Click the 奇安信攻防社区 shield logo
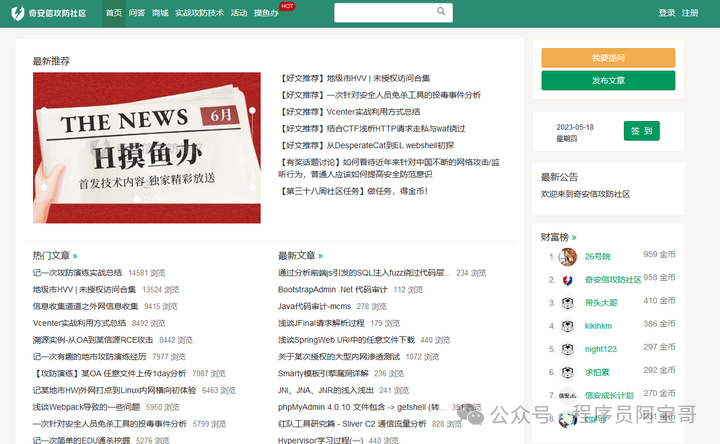 tap(17, 13)
